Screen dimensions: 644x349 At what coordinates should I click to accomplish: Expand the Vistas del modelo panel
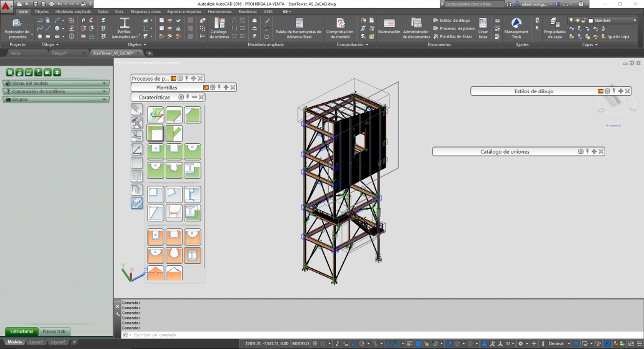click(x=56, y=83)
